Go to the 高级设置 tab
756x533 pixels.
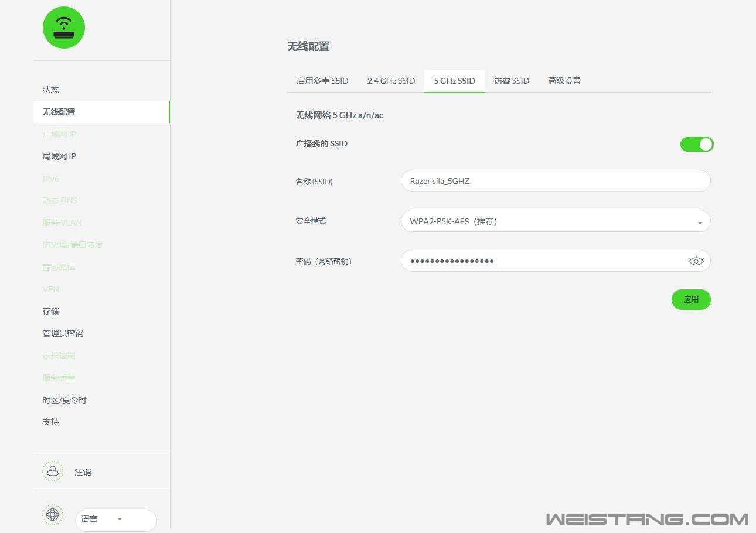(564, 81)
